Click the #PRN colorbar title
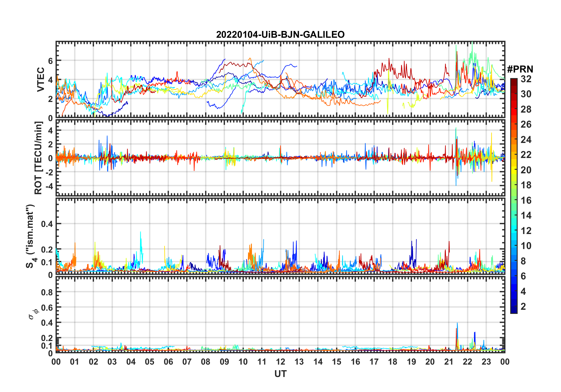This screenshot has height=392, width=561. (x=520, y=69)
